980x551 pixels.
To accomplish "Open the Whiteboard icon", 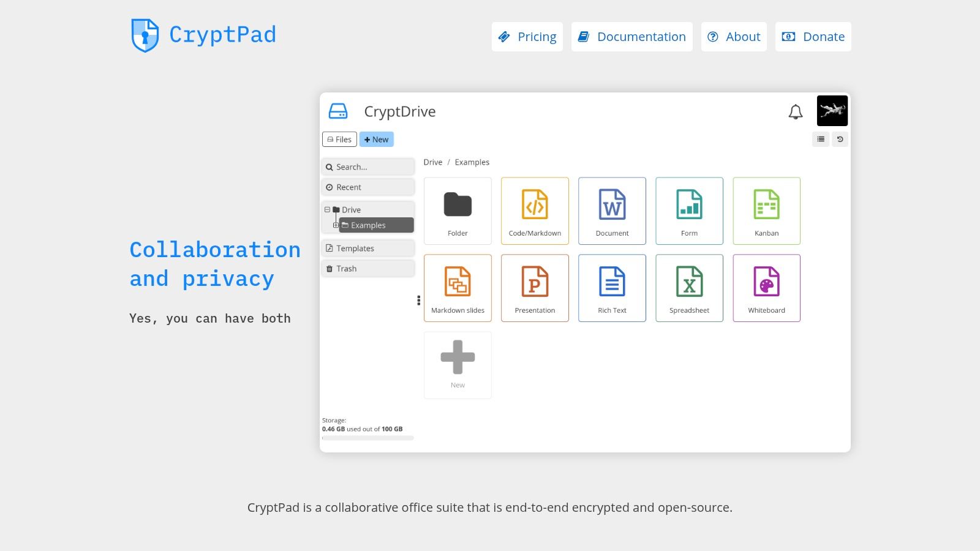I will point(766,288).
